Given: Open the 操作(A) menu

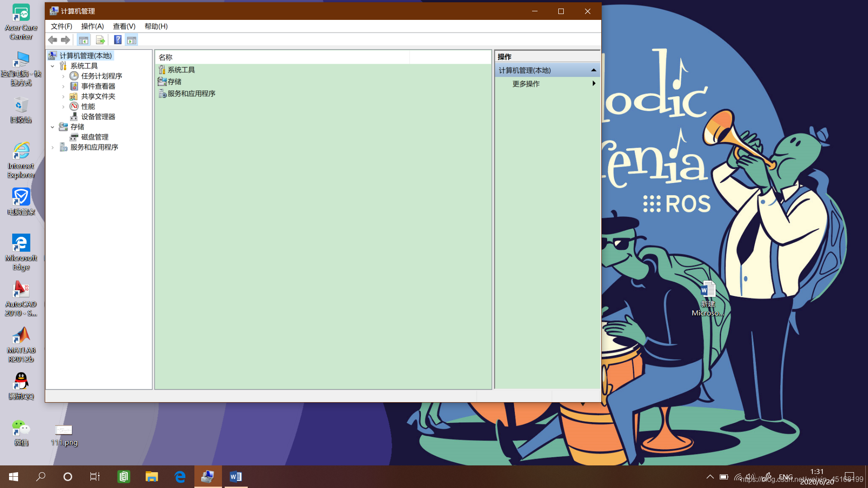Looking at the screenshot, I should 92,26.
